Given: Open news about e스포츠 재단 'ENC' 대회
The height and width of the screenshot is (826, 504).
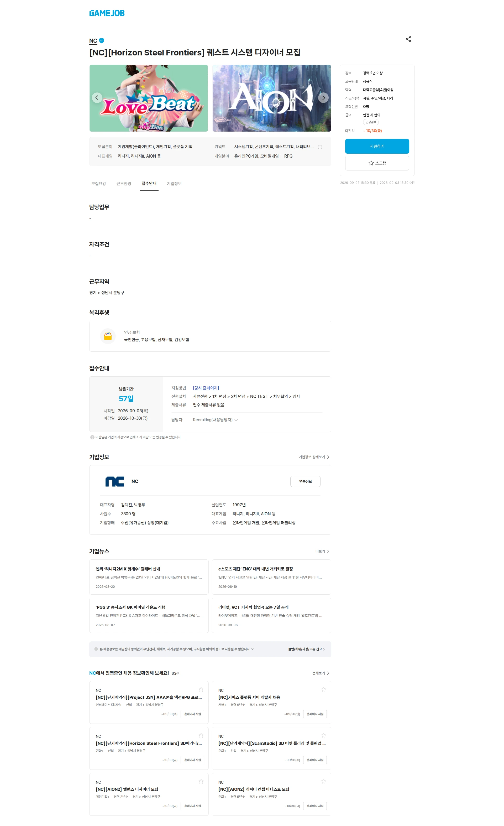Looking at the screenshot, I should [x=255, y=569].
